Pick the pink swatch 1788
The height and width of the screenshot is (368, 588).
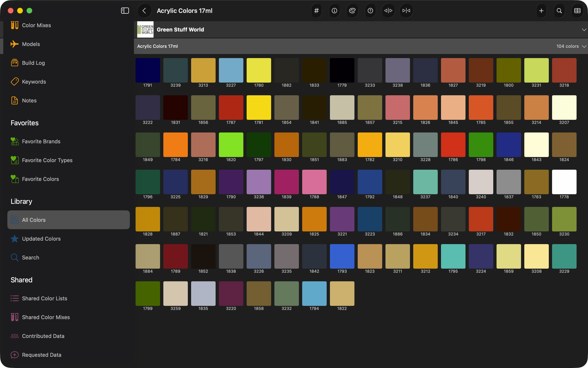314,182
